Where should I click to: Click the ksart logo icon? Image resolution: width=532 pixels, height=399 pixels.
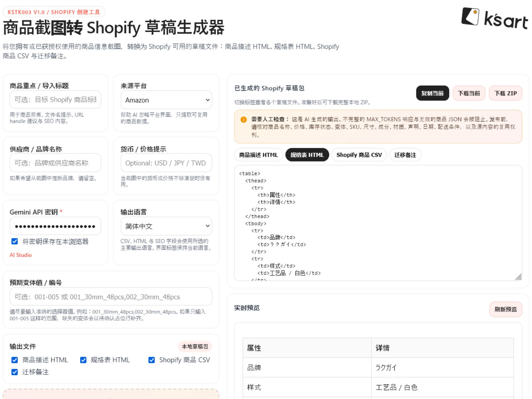[x=494, y=18]
